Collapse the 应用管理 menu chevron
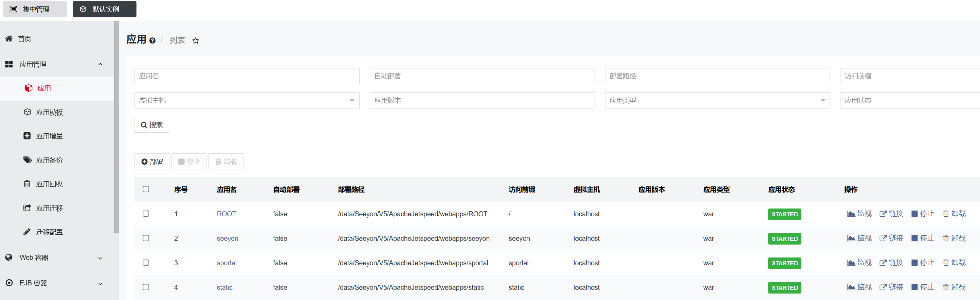This screenshot has height=300, width=980. click(x=101, y=64)
